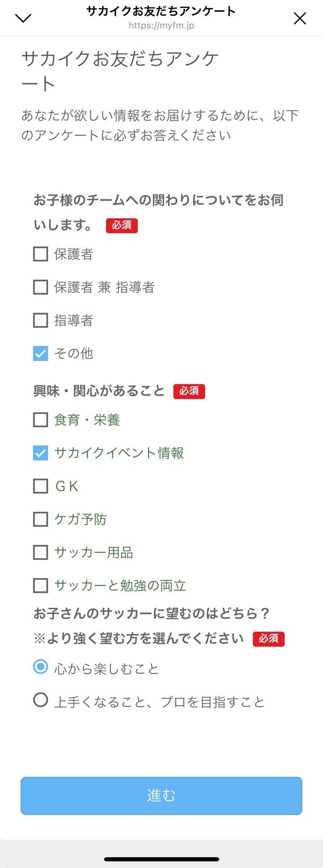Tap the 必須 badge next to 興味・関心がある
Viewport: 323px width, 868px height.
tap(189, 392)
